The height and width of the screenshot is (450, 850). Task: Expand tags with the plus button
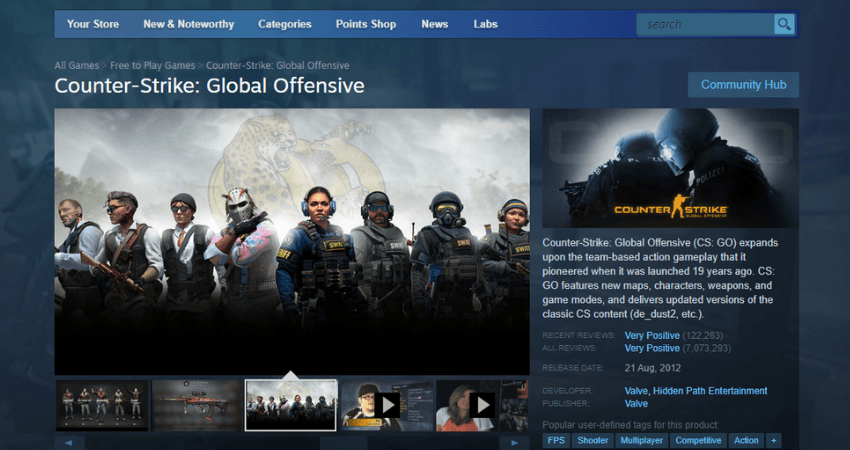[x=774, y=440]
